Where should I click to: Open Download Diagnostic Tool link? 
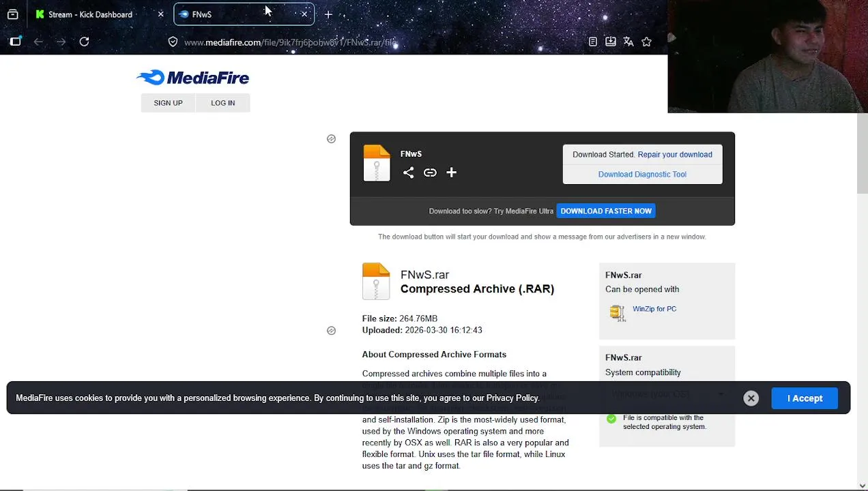[x=642, y=174]
